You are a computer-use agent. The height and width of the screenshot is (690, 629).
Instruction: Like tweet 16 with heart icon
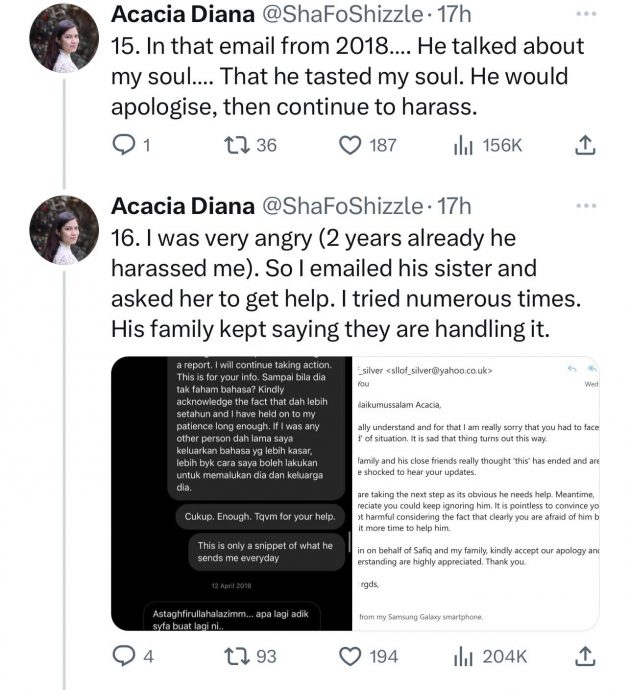(x=350, y=657)
